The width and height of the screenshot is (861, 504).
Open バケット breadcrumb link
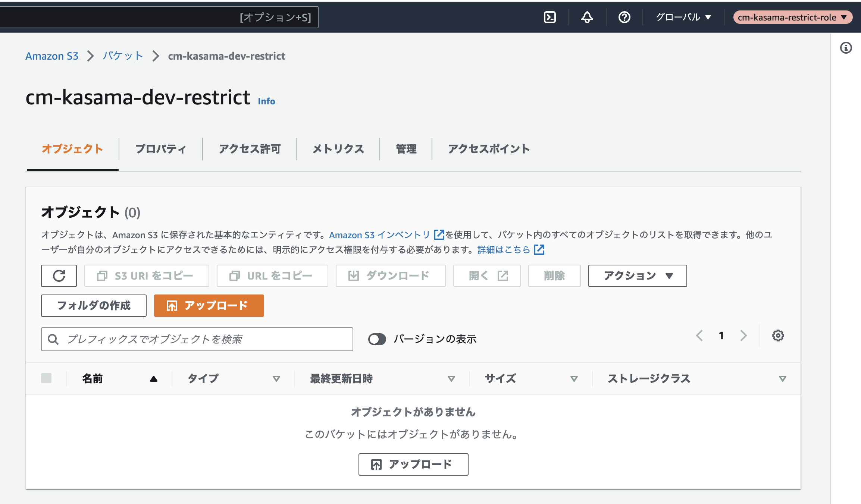(x=123, y=56)
